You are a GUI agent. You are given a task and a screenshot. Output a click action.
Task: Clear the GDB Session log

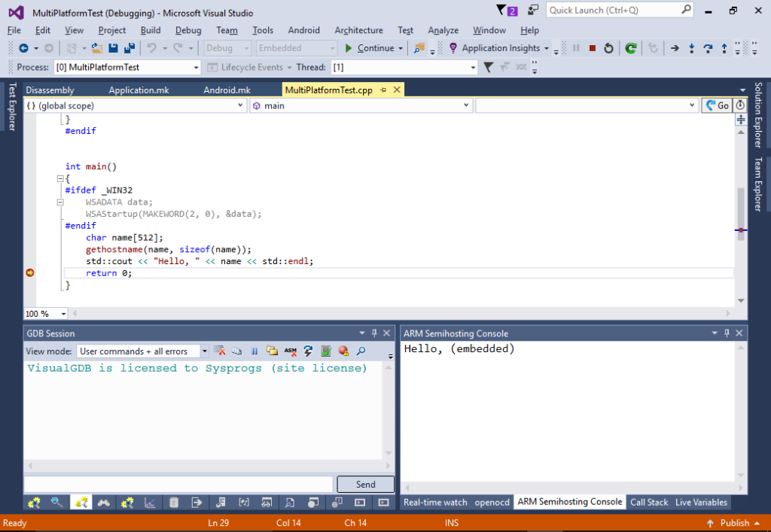click(x=220, y=351)
